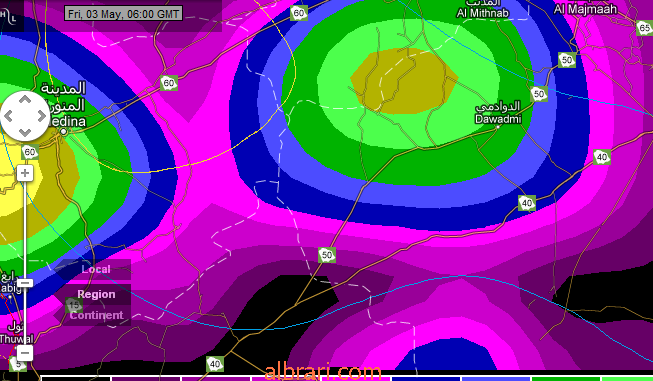Viewport: 653px width, 381px height.
Task: Select the dark blue legend swatch
Action: [426, 379]
